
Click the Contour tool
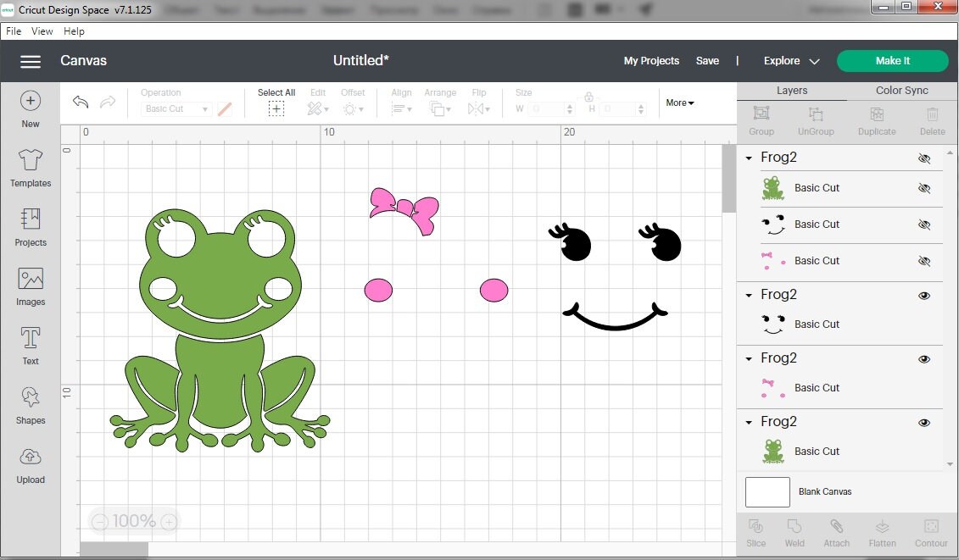pyautogui.click(x=931, y=533)
